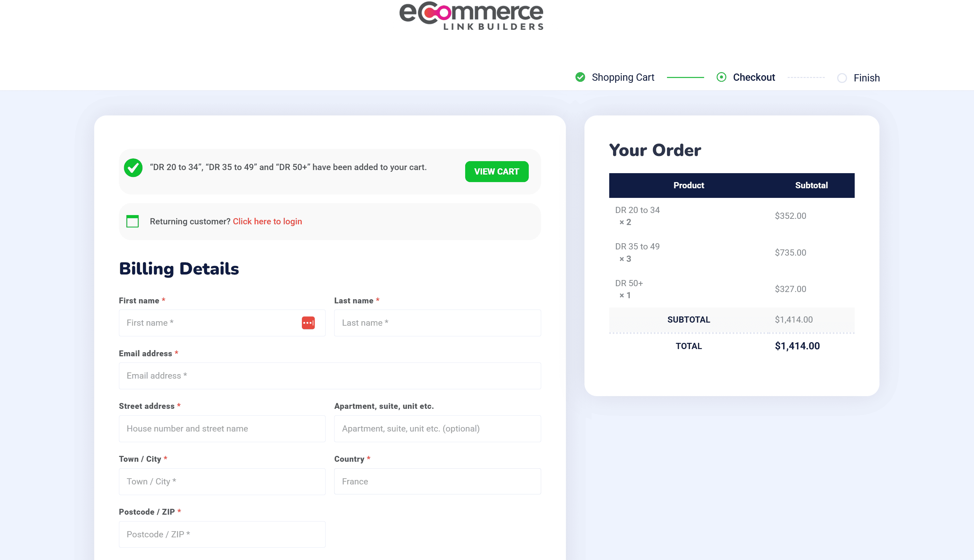Open the Click here to login link
The height and width of the screenshot is (560, 974).
point(267,222)
